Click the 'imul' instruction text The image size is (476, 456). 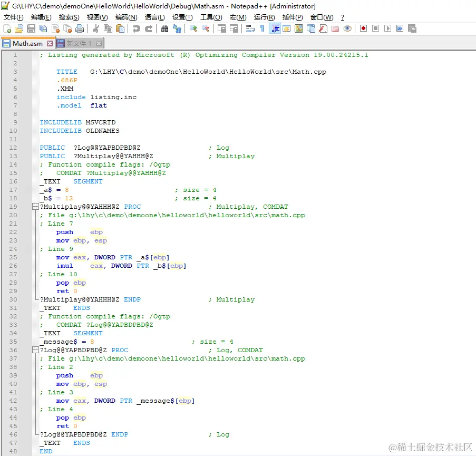(x=65, y=266)
